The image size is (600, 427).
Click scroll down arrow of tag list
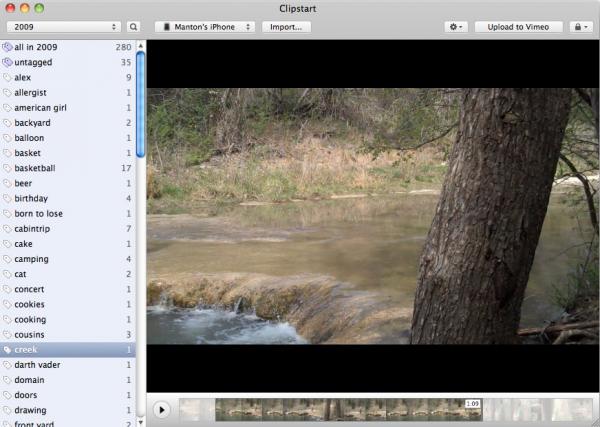pos(140,422)
